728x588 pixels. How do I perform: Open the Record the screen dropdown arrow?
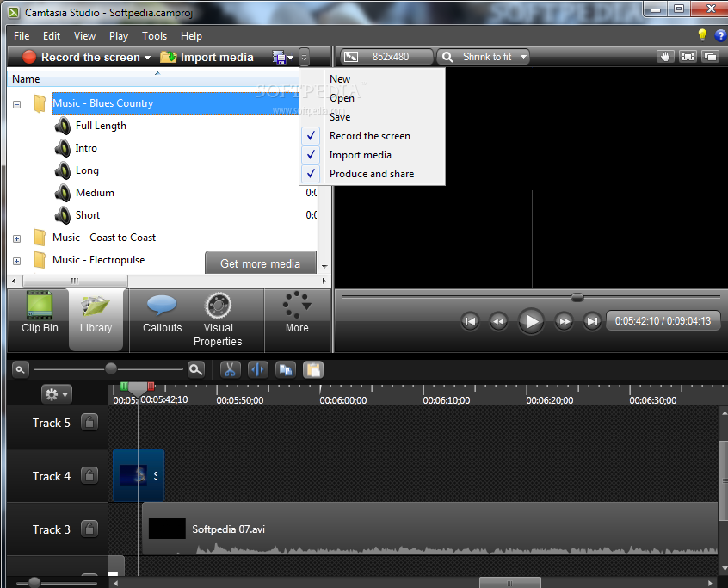(148, 58)
